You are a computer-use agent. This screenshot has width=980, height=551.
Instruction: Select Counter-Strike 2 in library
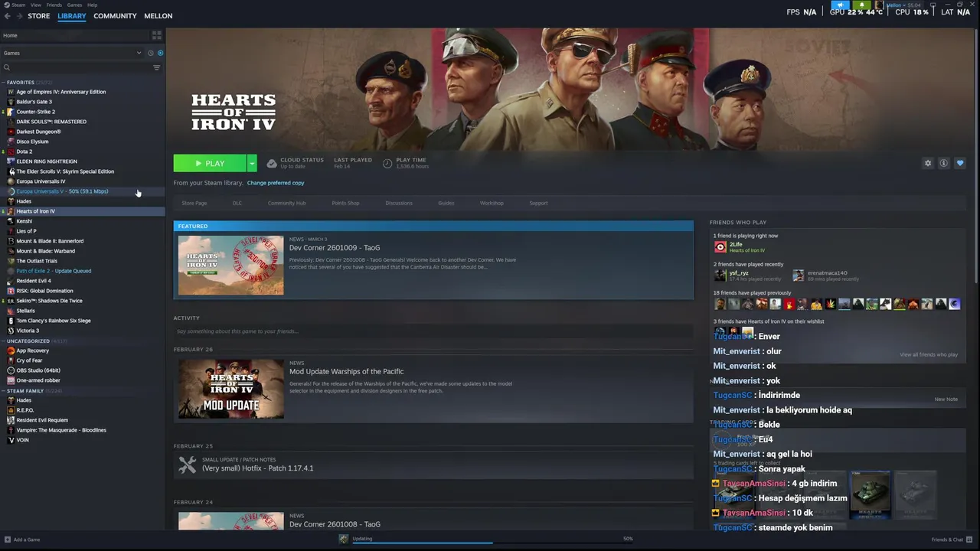(x=36, y=112)
